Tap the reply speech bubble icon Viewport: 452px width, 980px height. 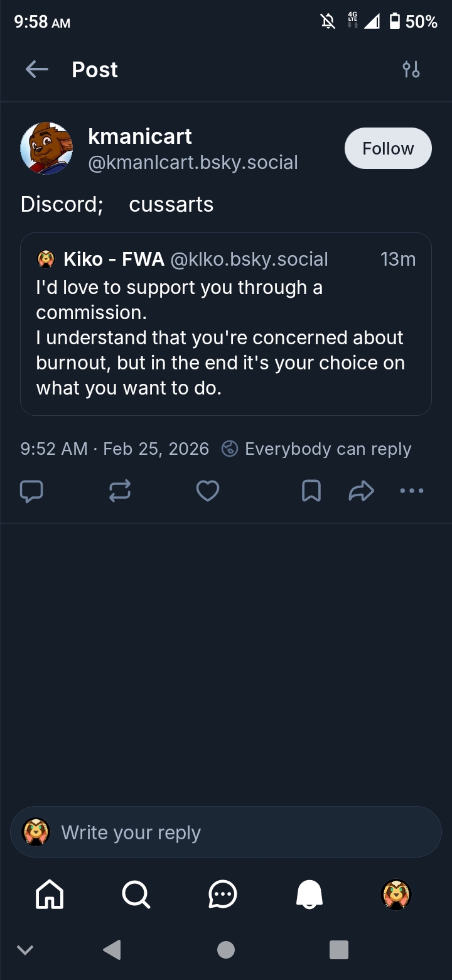[31, 491]
